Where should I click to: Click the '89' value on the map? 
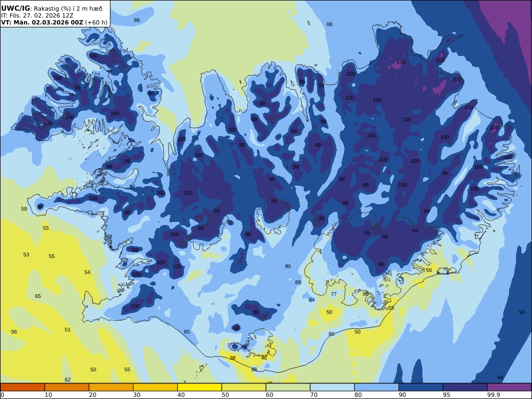pos(298,282)
